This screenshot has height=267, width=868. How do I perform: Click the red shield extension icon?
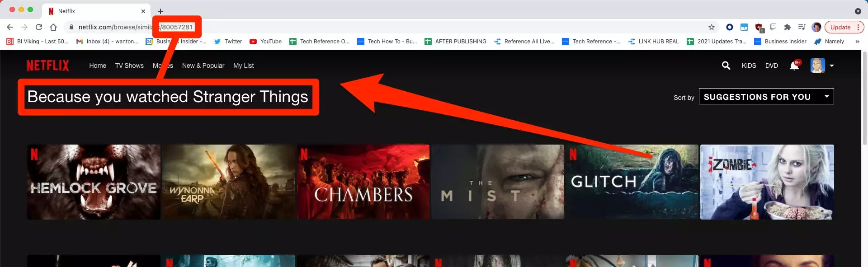click(759, 28)
